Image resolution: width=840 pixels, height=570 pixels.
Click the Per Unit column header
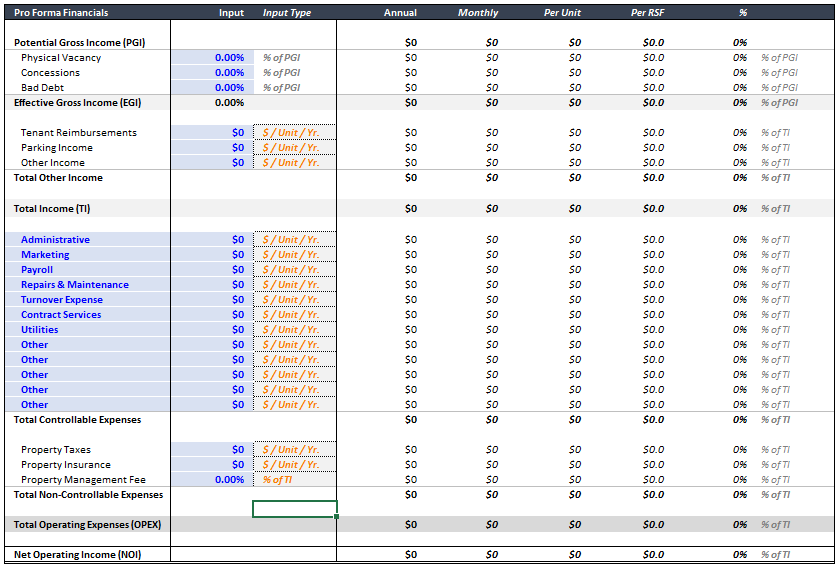pyautogui.click(x=562, y=12)
